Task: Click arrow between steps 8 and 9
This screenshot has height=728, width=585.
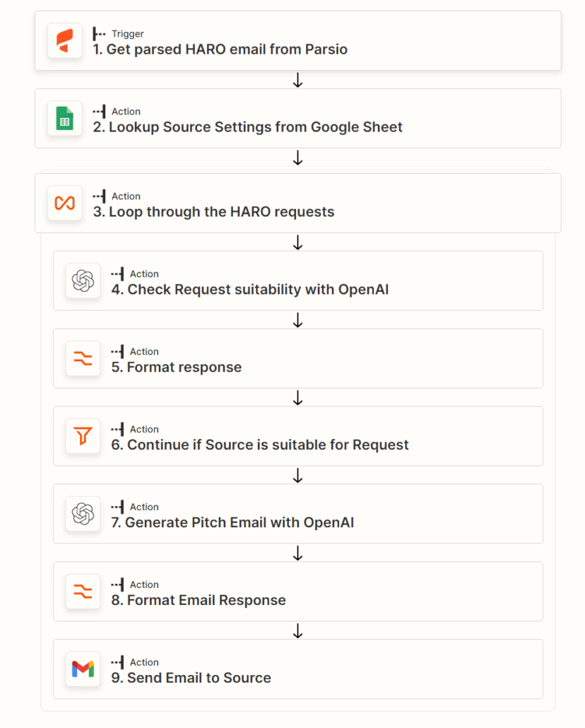Action: tap(298, 630)
